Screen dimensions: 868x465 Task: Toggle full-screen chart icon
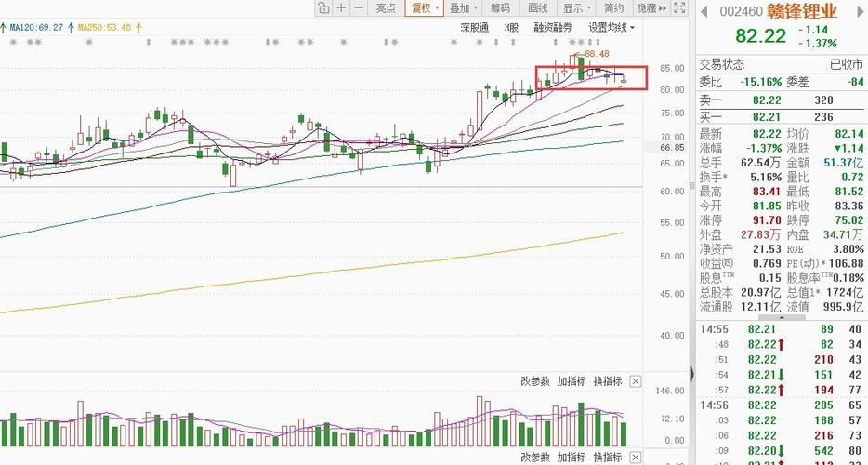click(679, 7)
